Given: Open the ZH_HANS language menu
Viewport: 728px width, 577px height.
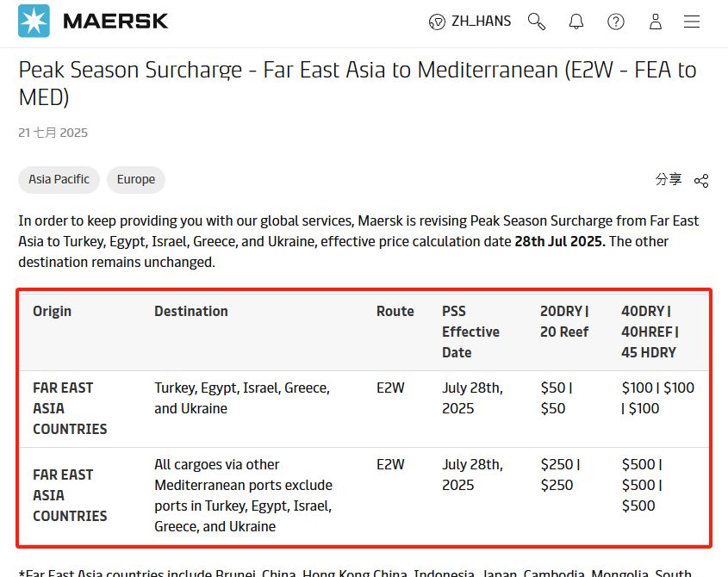Looking at the screenshot, I should click(481, 22).
